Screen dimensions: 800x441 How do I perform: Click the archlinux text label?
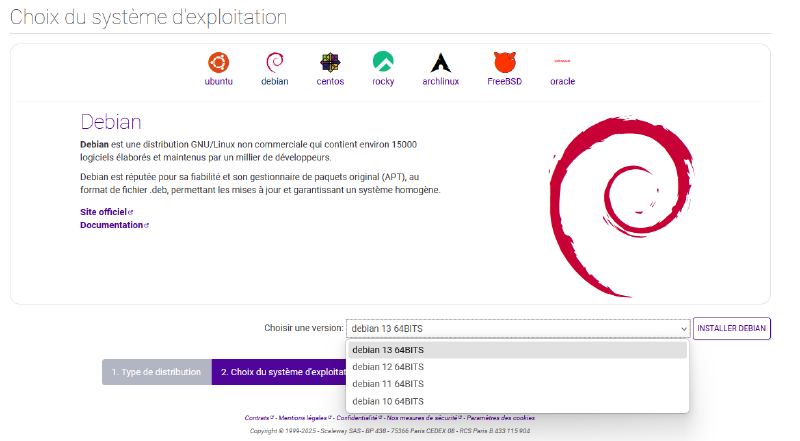click(441, 81)
